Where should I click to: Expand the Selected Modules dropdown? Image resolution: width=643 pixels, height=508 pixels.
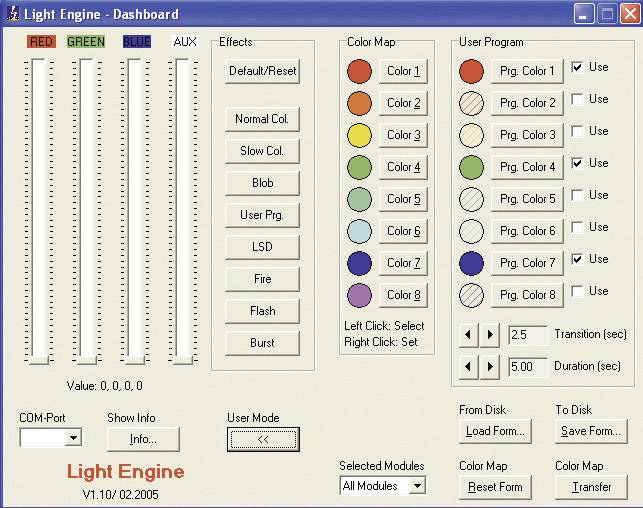coord(417,486)
